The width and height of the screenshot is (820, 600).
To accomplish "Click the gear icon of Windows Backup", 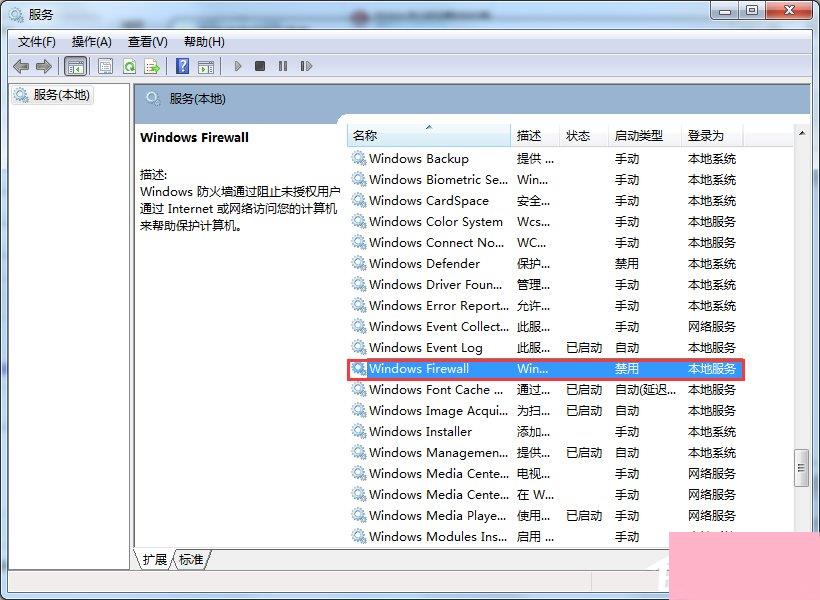I will click(359, 158).
